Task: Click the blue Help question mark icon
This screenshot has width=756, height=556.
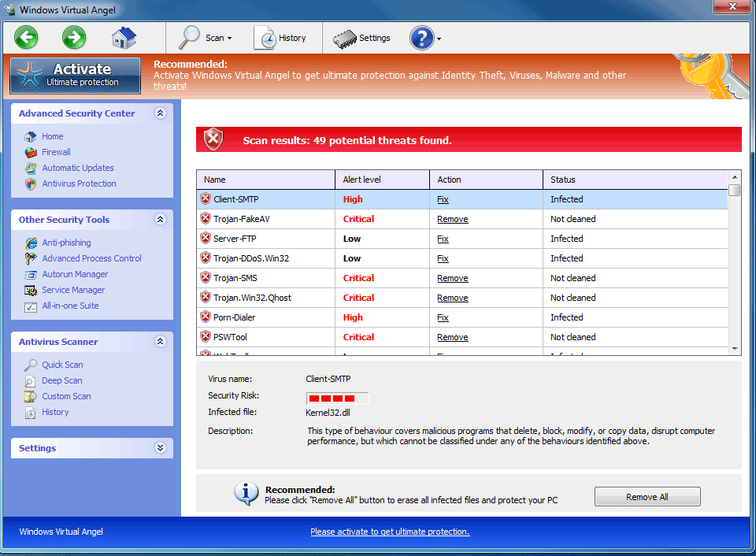Action: pyautogui.click(x=421, y=38)
